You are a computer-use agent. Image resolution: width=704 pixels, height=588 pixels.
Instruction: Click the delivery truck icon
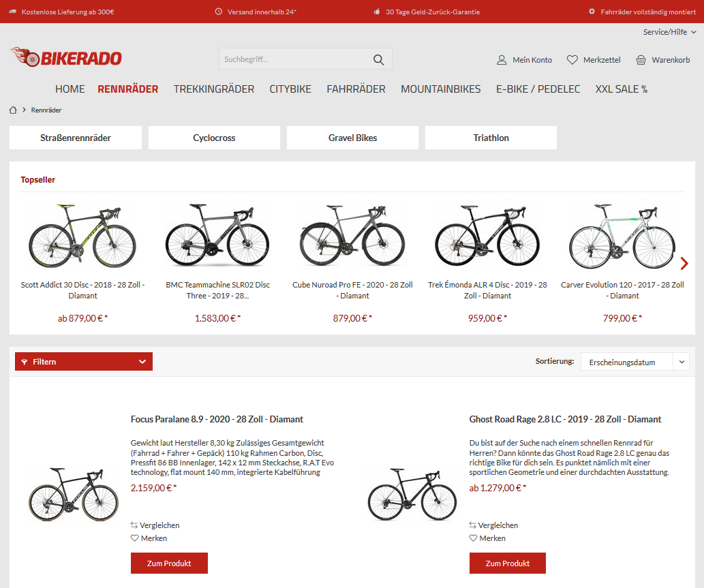coord(12,12)
